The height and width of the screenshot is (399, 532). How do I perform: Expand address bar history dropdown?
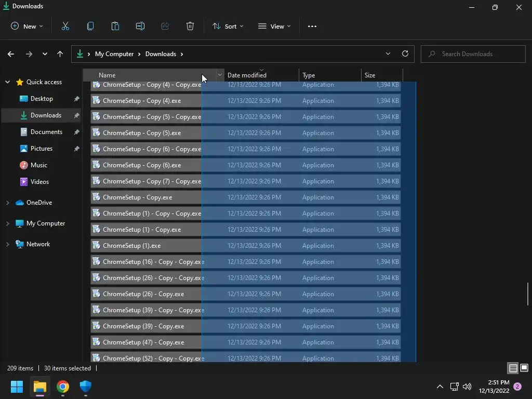coord(388,54)
